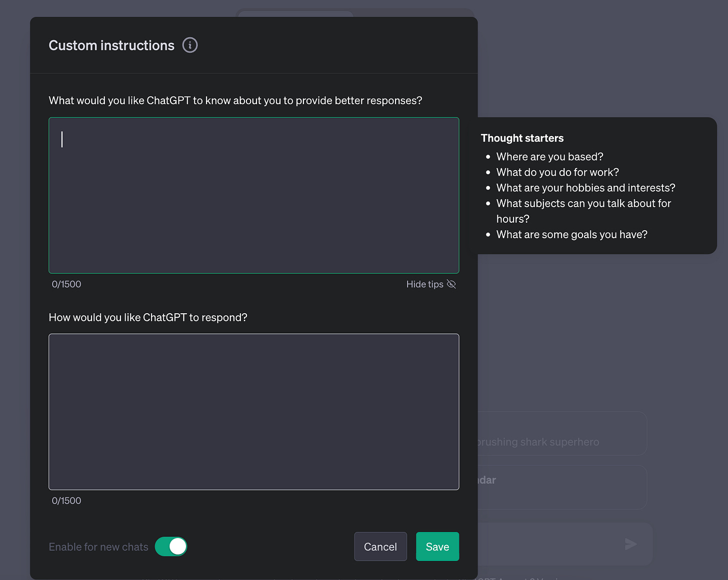
Task: Click the send arrow icon in background chat
Action: tap(631, 544)
